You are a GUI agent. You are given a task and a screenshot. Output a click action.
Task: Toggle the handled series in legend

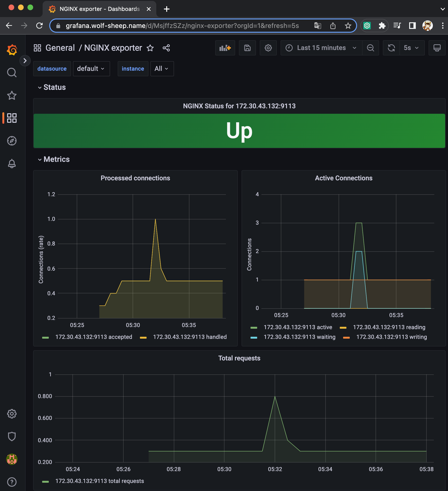[190, 337]
